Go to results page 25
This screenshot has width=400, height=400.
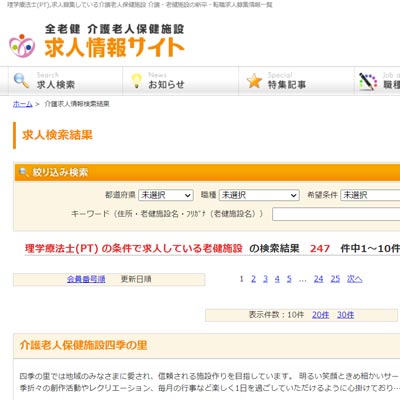[335, 279]
